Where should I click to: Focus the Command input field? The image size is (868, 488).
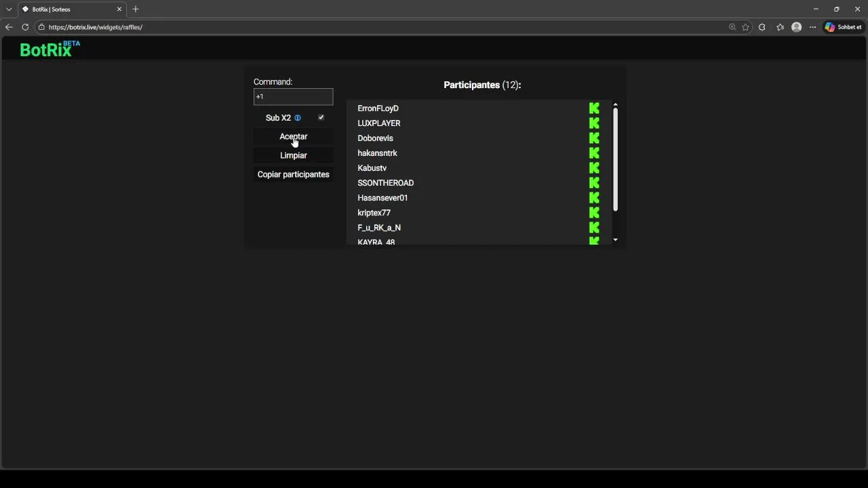pos(294,97)
